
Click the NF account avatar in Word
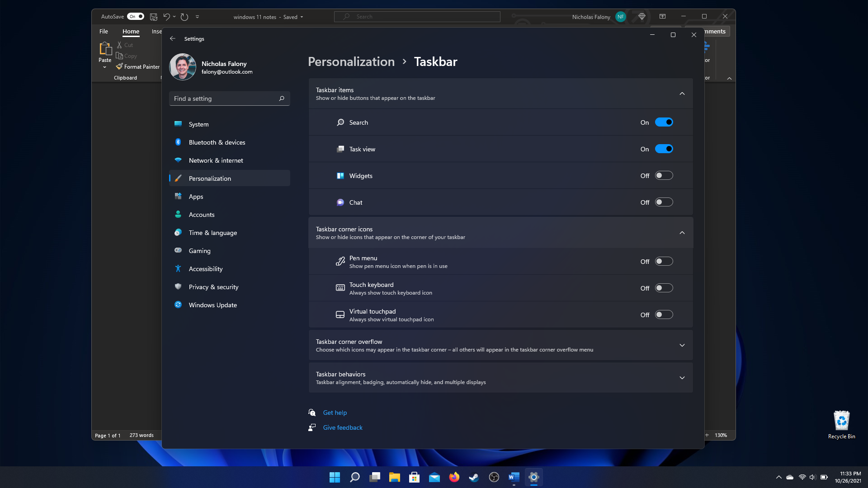[x=621, y=17]
